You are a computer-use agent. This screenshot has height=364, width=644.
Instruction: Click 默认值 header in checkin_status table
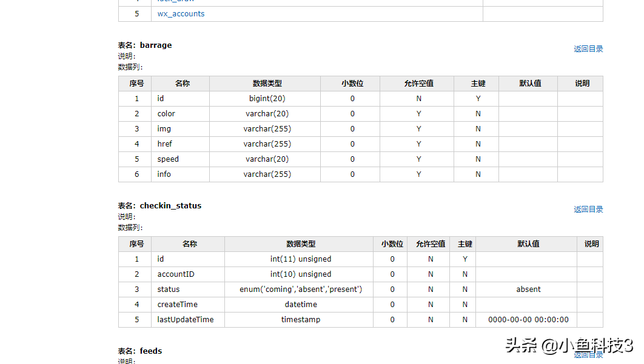point(526,243)
